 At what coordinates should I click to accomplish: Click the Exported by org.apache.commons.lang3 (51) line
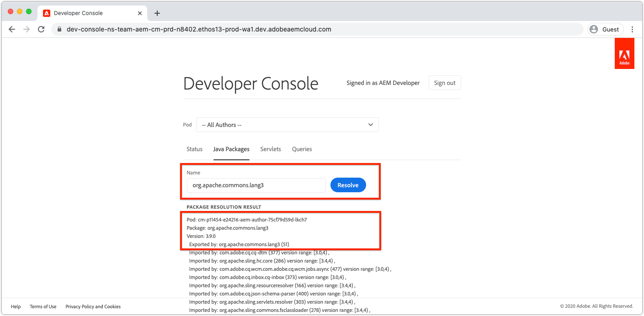(x=239, y=244)
